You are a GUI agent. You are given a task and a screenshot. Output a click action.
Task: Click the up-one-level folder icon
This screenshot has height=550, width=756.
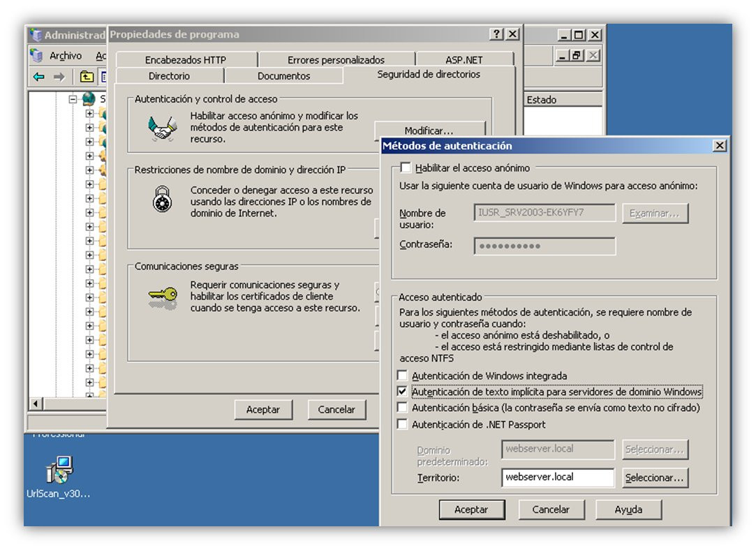pos(87,76)
